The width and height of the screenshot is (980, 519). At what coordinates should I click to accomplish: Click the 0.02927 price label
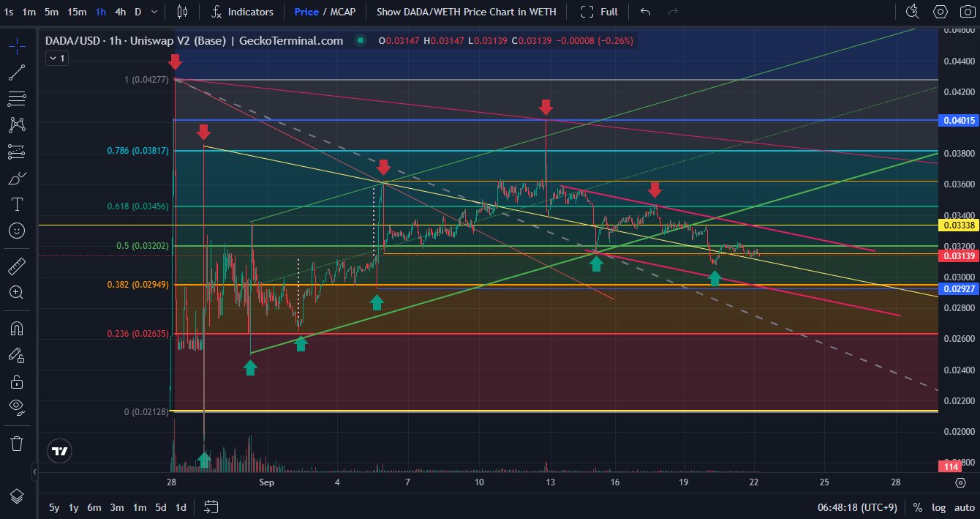coord(958,289)
